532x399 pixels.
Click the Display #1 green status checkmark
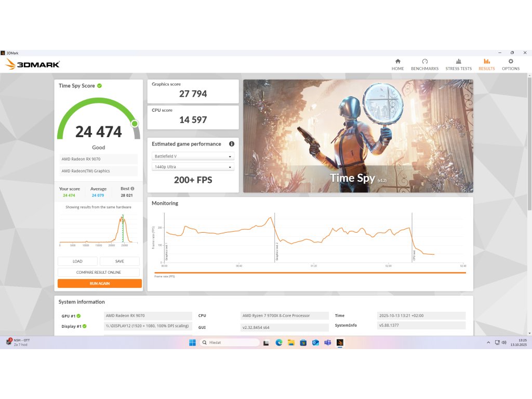85,326
